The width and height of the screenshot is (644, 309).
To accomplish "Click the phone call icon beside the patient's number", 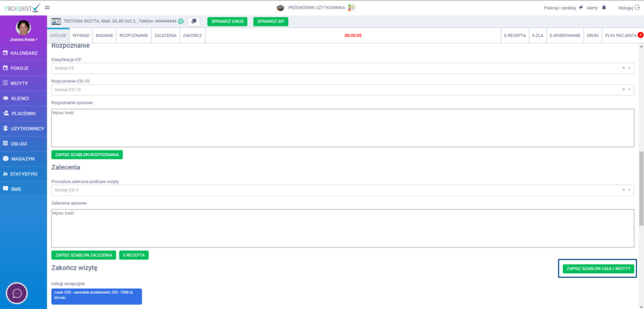I will (181, 21).
